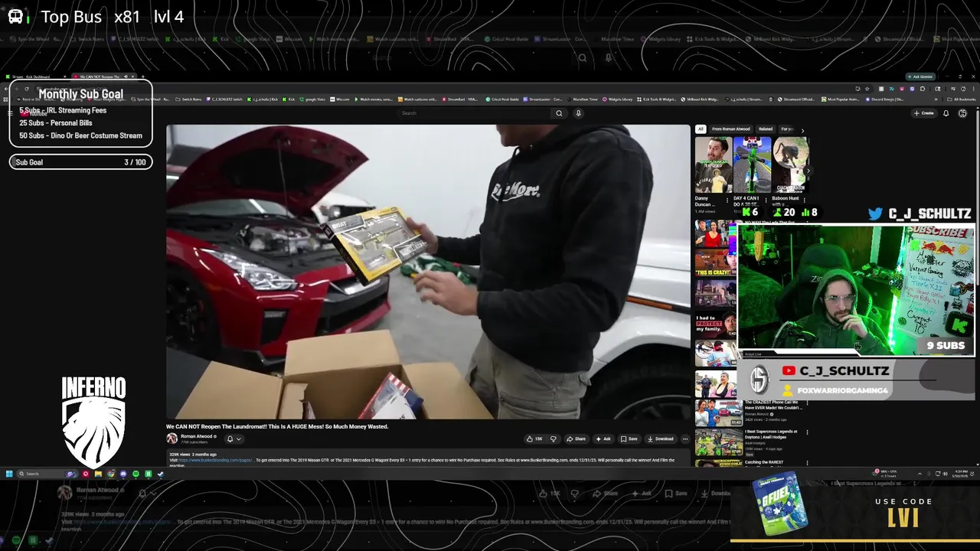
Task: Share the laundromat video
Action: [576, 439]
